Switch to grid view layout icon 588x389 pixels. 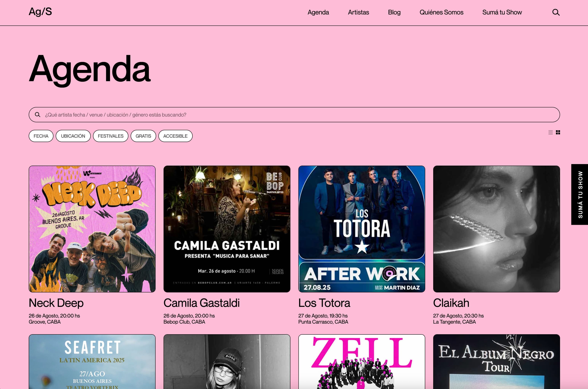pyautogui.click(x=558, y=132)
